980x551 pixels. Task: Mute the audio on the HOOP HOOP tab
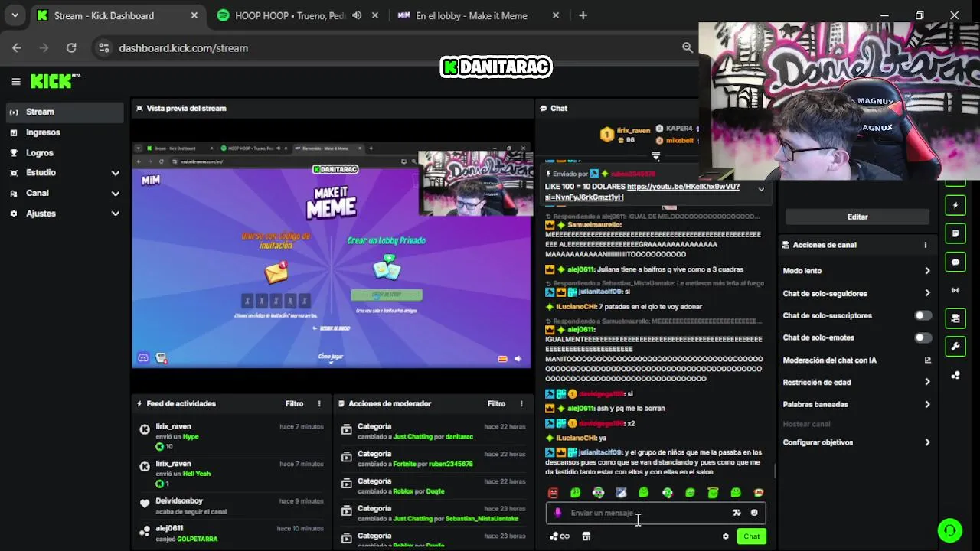point(357,15)
